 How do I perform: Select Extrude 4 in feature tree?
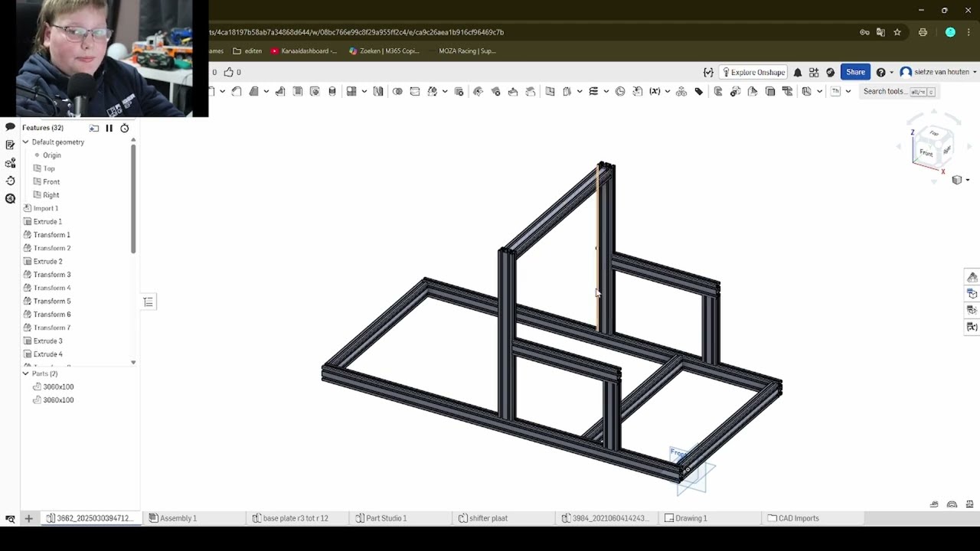coord(47,354)
